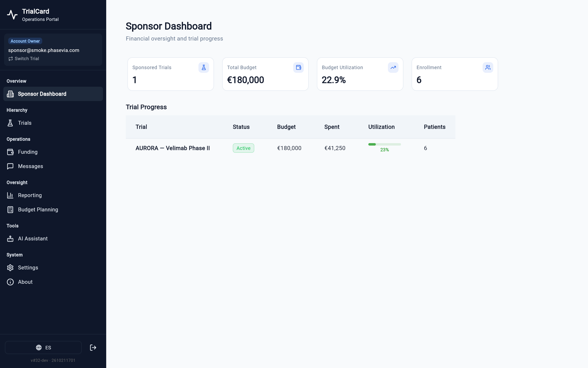This screenshot has width=588, height=368.
Task: Click the building icon beside Sponsor Dashboard
Action: coord(10,94)
